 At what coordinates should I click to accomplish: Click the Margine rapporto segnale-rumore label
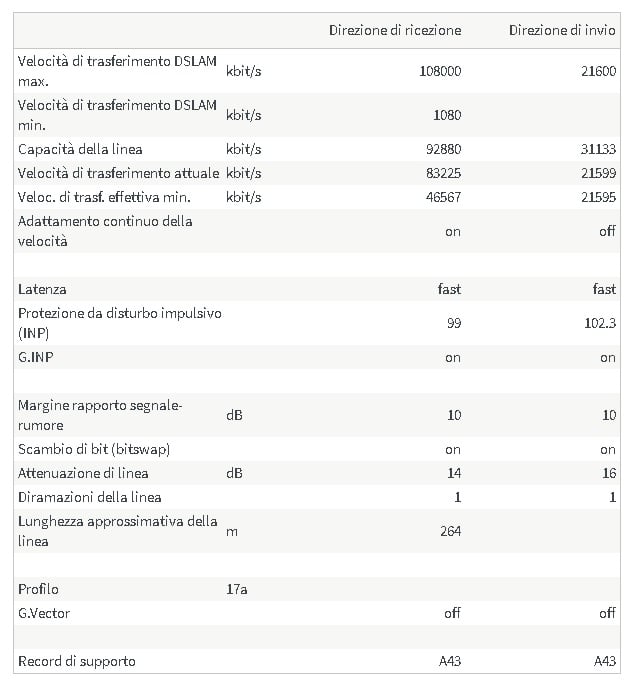click(x=100, y=415)
